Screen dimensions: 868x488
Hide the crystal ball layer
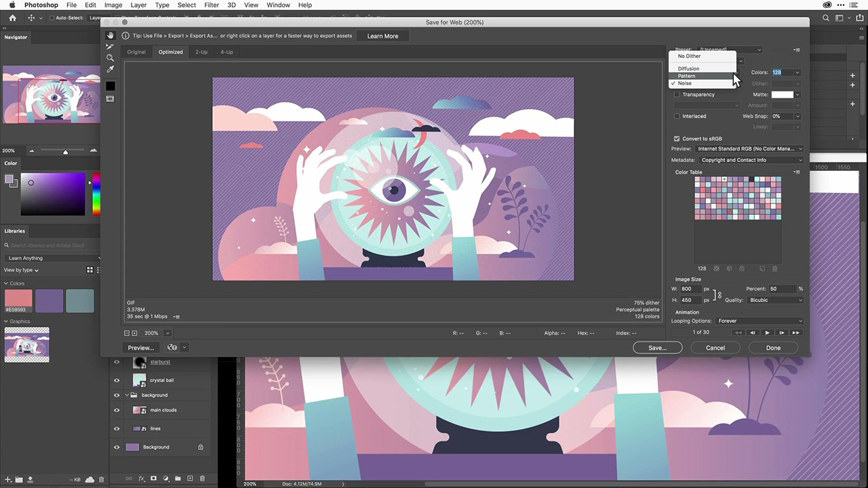[117, 380]
